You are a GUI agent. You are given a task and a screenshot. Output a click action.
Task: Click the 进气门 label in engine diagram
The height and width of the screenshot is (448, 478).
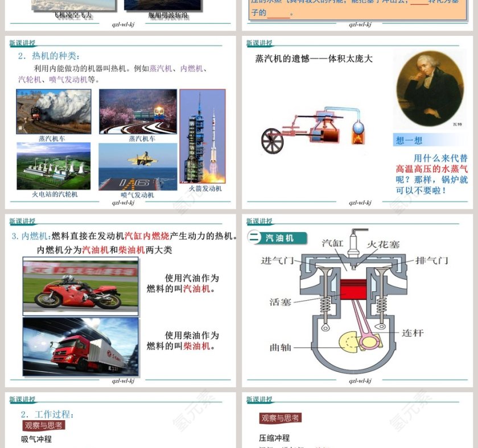(277, 260)
